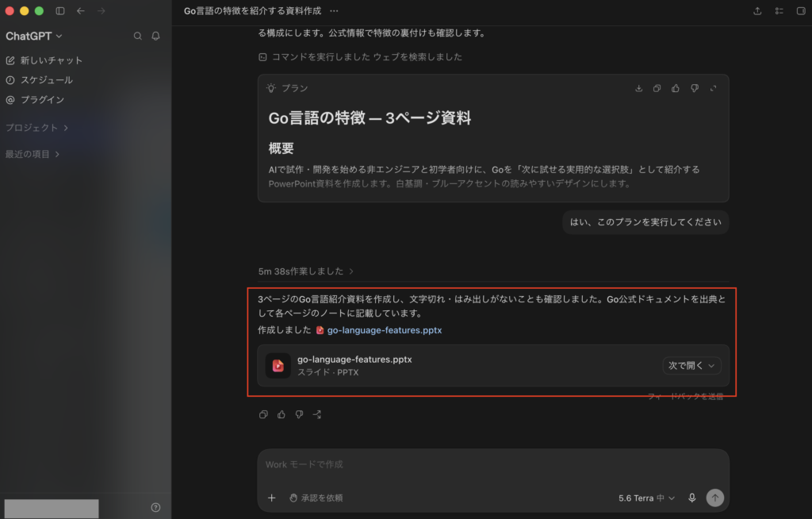Open the go-language-features.pptx inline link
The height and width of the screenshot is (519, 812).
(x=385, y=330)
